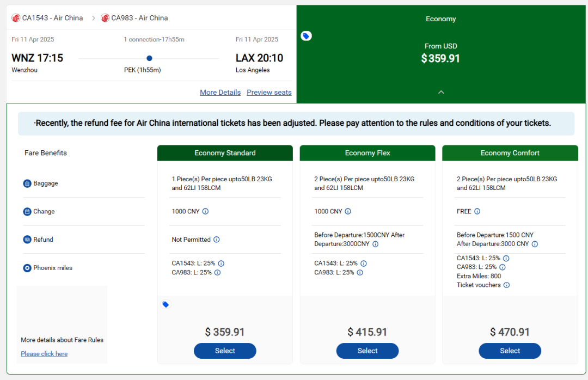Select the Economy Flex fare header
This screenshot has height=380, width=588.
367,153
